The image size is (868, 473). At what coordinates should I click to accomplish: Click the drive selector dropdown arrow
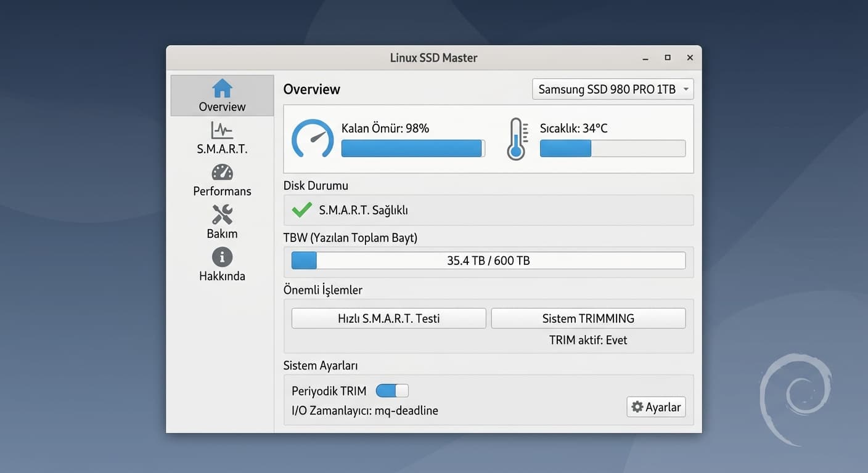[x=686, y=89]
